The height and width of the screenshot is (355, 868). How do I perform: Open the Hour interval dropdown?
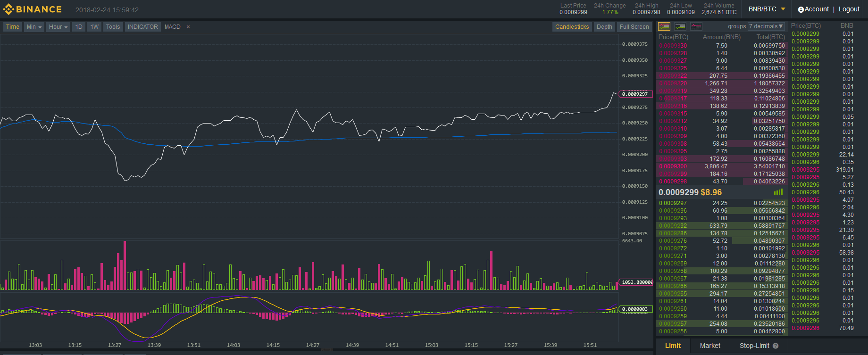[58, 27]
